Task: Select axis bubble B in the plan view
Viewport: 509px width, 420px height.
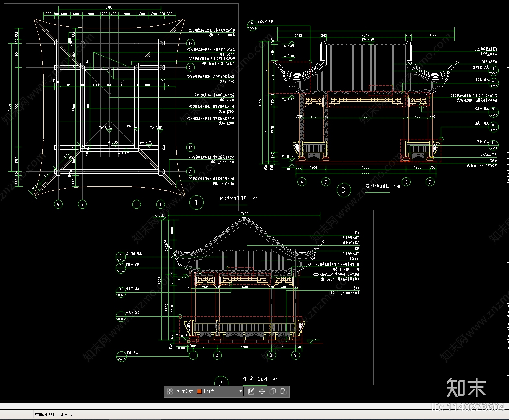Action: point(190,147)
